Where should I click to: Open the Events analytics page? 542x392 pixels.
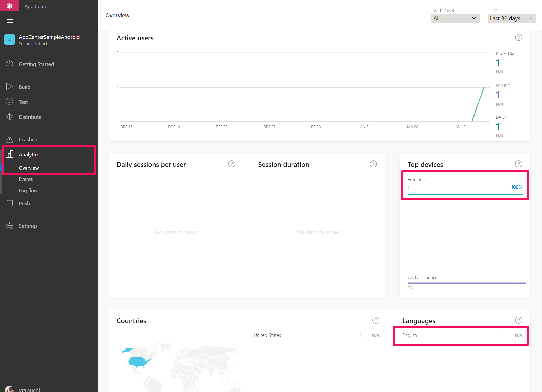click(x=26, y=179)
